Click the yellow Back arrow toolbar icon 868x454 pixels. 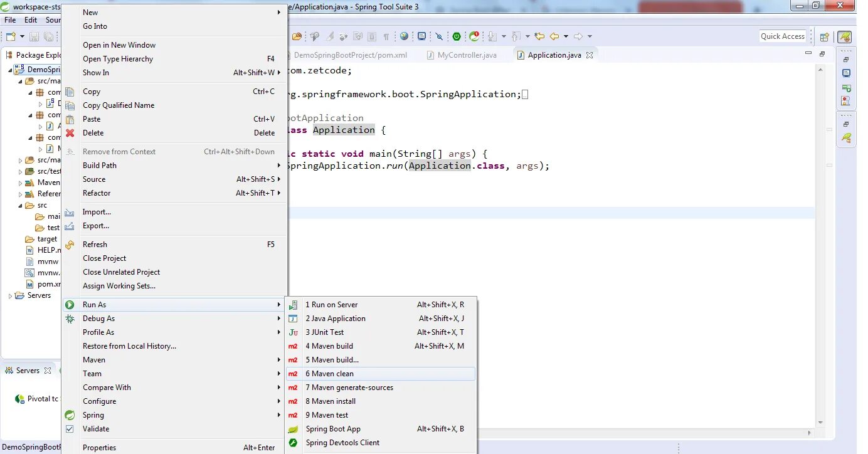point(554,36)
